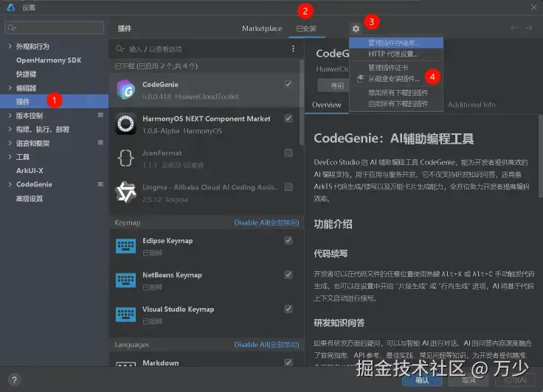Click the CodeGenie plugin icon
Screen dimensions: 543x392
pyautogui.click(x=125, y=90)
